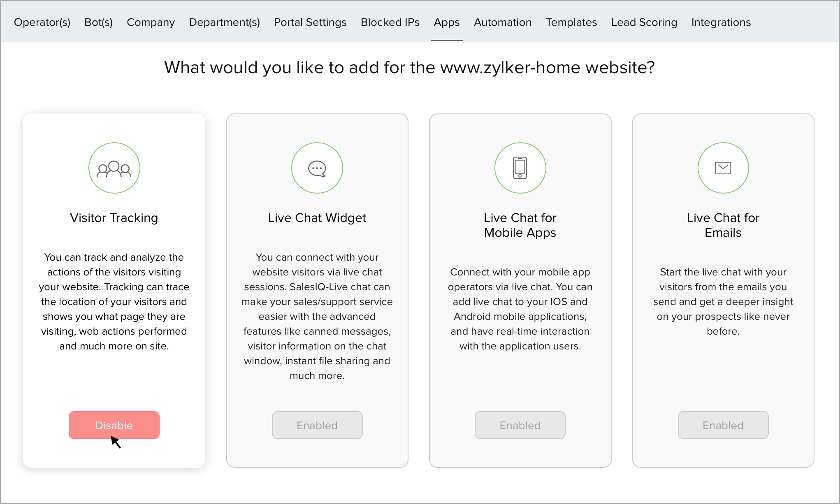The height and width of the screenshot is (504, 840).
Task: Toggle Live Chat for Emails off
Action: (723, 425)
